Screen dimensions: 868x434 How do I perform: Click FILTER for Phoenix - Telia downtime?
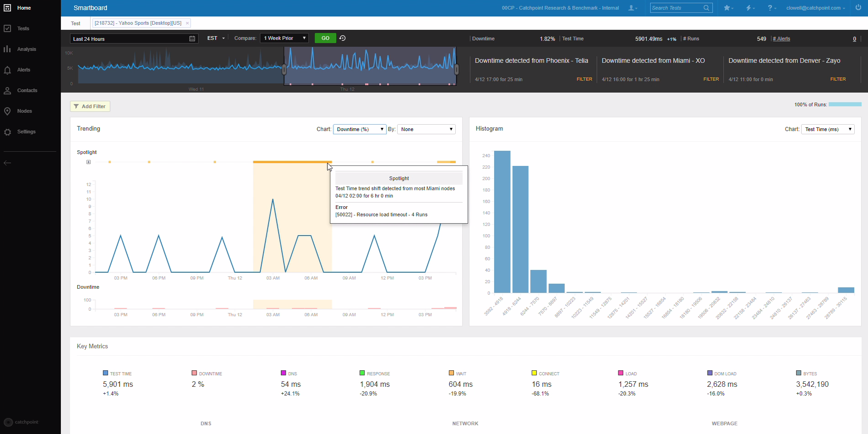tap(584, 79)
